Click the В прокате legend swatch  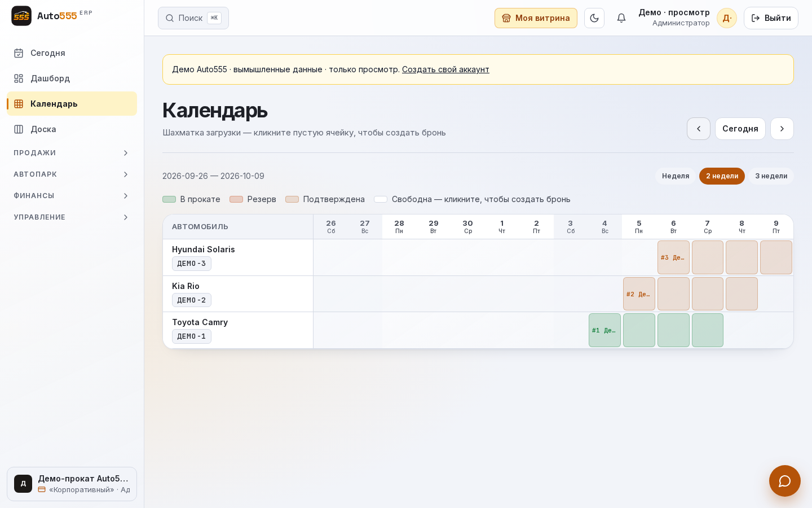[x=169, y=199]
